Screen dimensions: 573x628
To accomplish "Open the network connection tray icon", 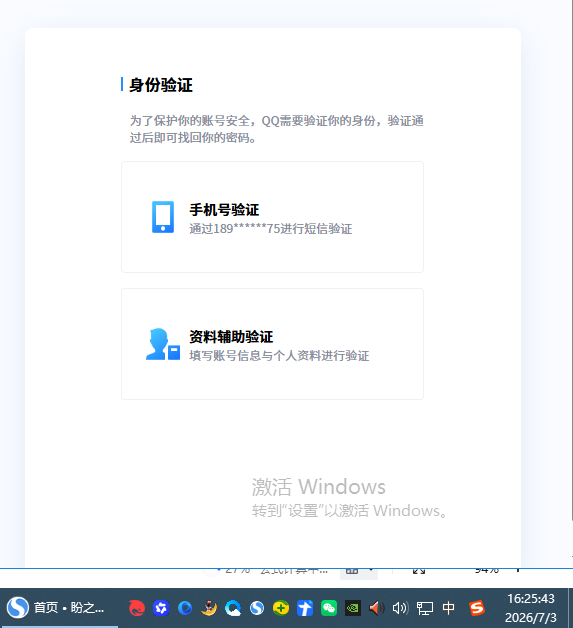I will coord(425,608).
